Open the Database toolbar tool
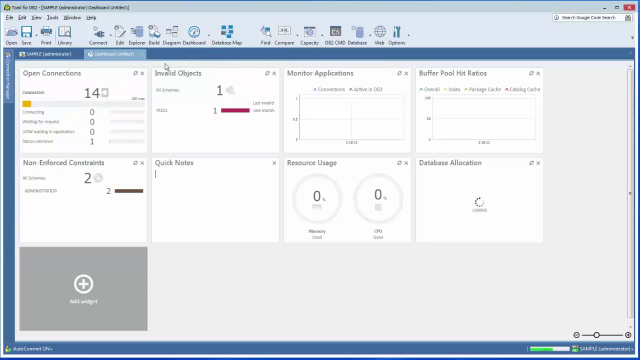Image resolution: width=640 pixels, height=360 pixels. click(357, 35)
